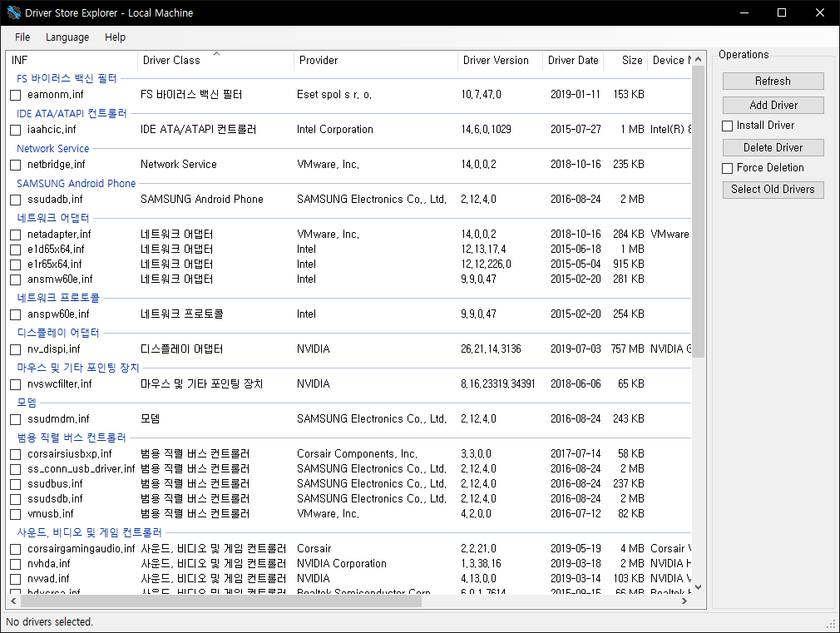Click the Add Driver button
Image resolution: width=840 pixels, height=633 pixels.
pos(773,105)
